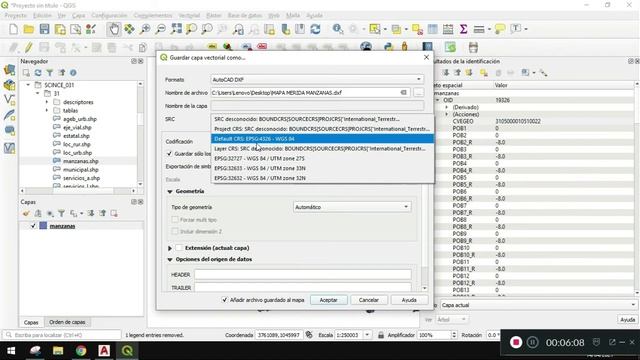The height and width of the screenshot is (360, 640).
Task: Stop the screen recording with red button
Action: click(516, 342)
